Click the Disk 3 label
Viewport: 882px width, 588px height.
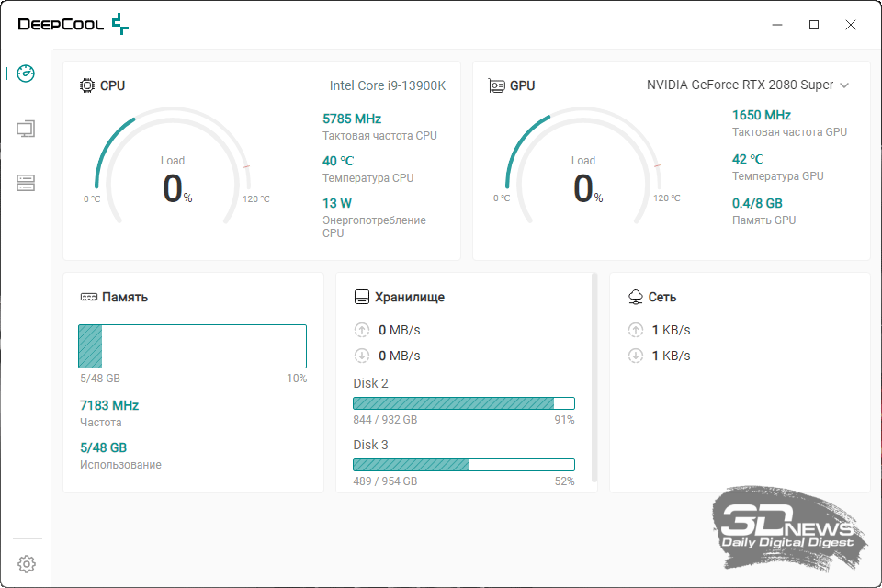(x=370, y=445)
